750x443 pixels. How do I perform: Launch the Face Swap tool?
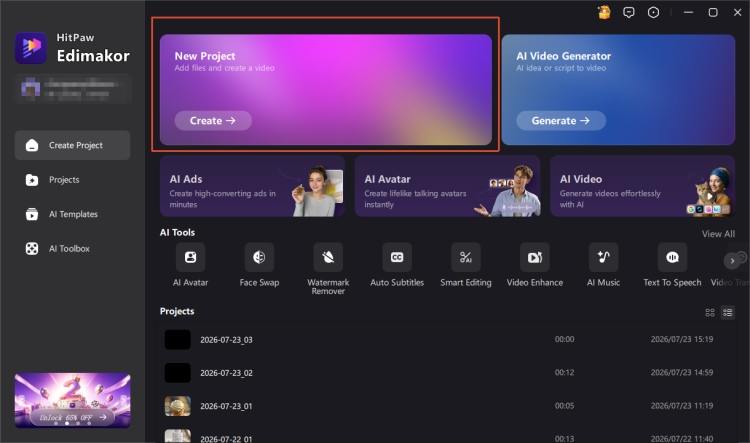point(259,257)
